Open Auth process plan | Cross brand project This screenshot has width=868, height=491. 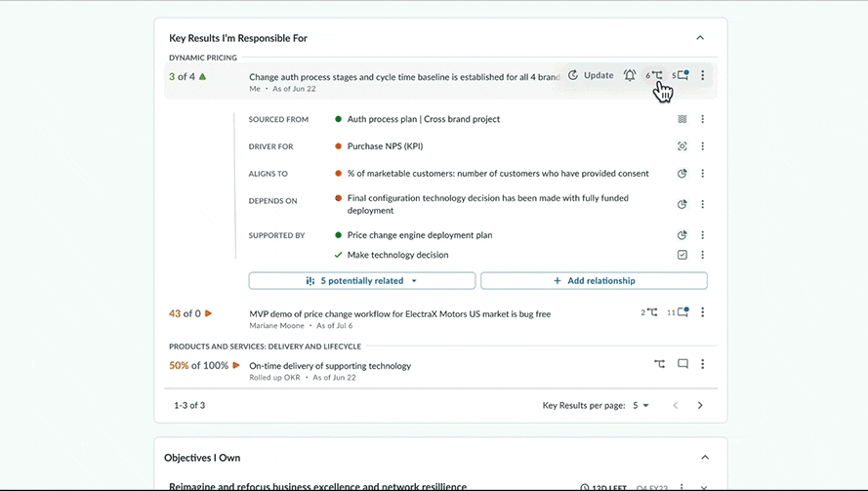(x=424, y=119)
